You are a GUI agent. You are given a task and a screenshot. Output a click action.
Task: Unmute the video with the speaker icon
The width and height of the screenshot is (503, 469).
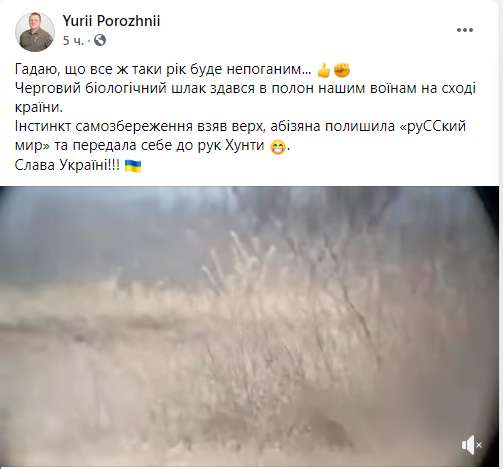point(472,445)
